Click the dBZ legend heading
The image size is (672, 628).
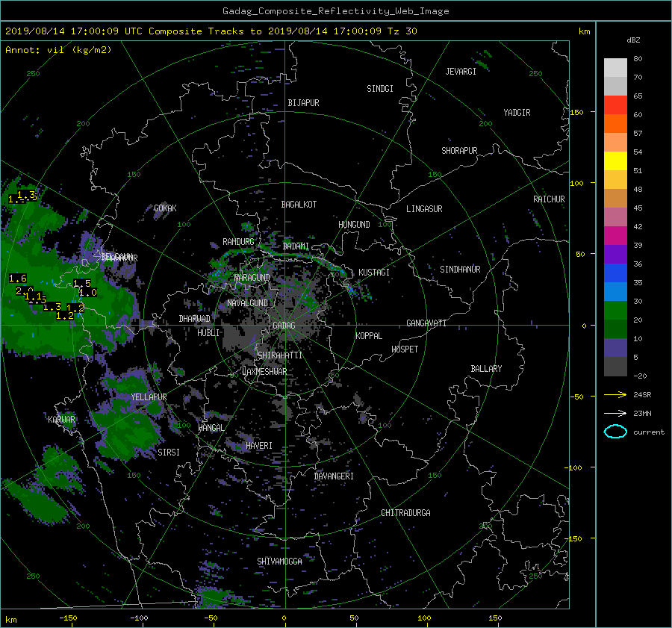coord(633,40)
